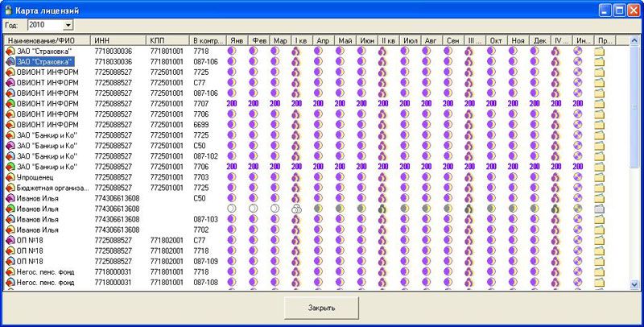The width and height of the screenshot is (644, 327).
Task: Click lock icon in Карта лицензий title bar
Action: pos(8,10)
